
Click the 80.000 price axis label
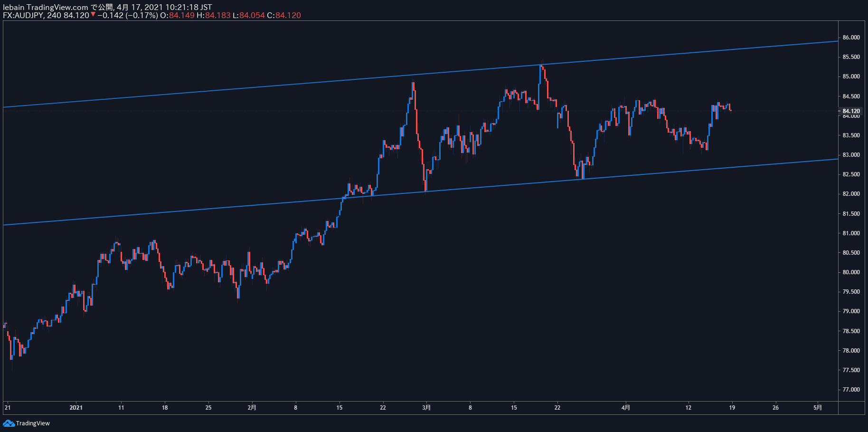click(851, 272)
